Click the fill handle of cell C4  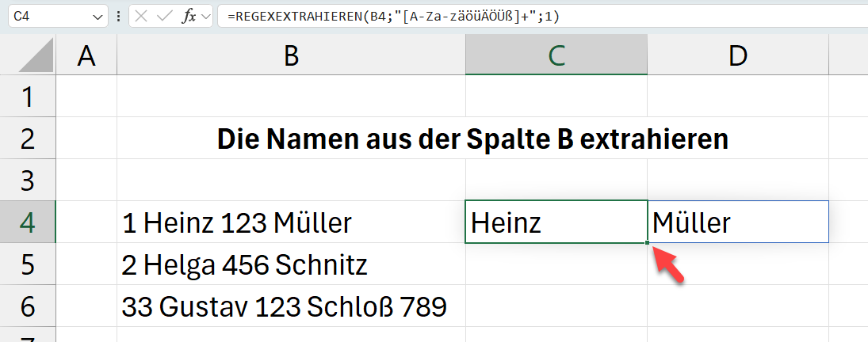[x=648, y=242]
